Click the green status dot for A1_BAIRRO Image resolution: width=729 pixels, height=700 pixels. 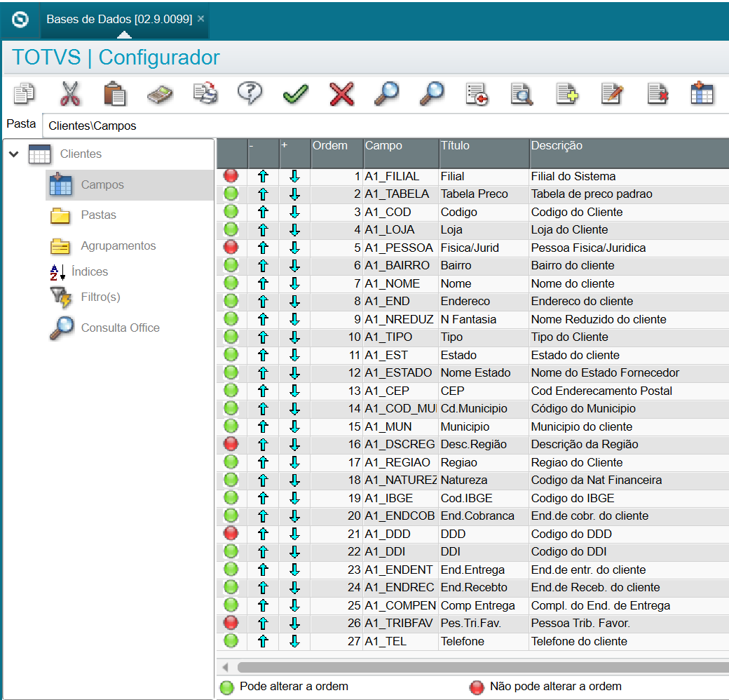tap(231, 265)
